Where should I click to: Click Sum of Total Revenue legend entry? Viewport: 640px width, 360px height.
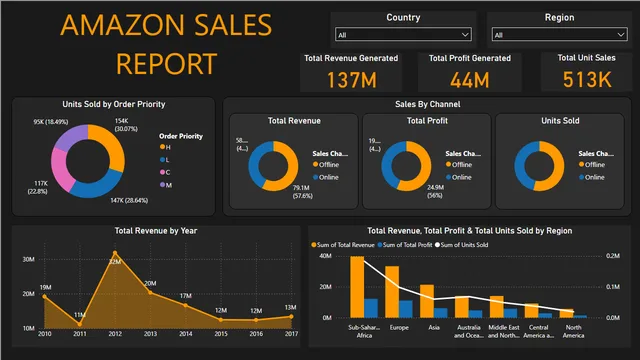(343, 245)
